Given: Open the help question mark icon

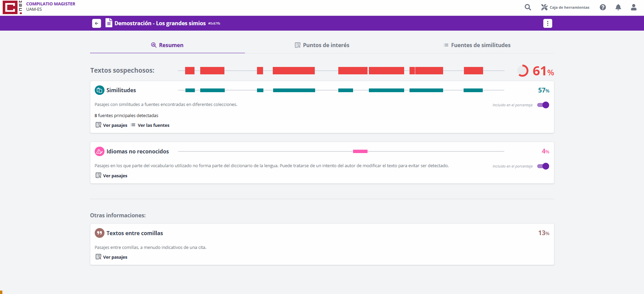Looking at the screenshot, I should tap(603, 7).
